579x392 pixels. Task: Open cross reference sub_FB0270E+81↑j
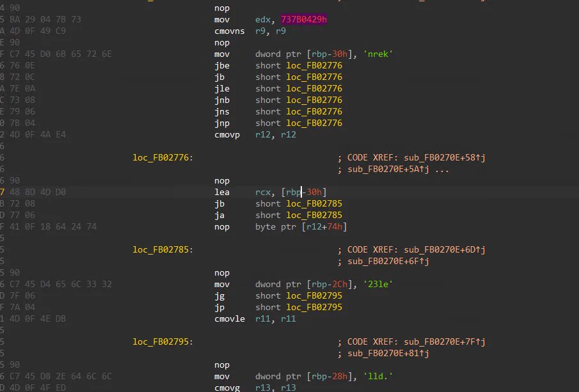[388, 354]
